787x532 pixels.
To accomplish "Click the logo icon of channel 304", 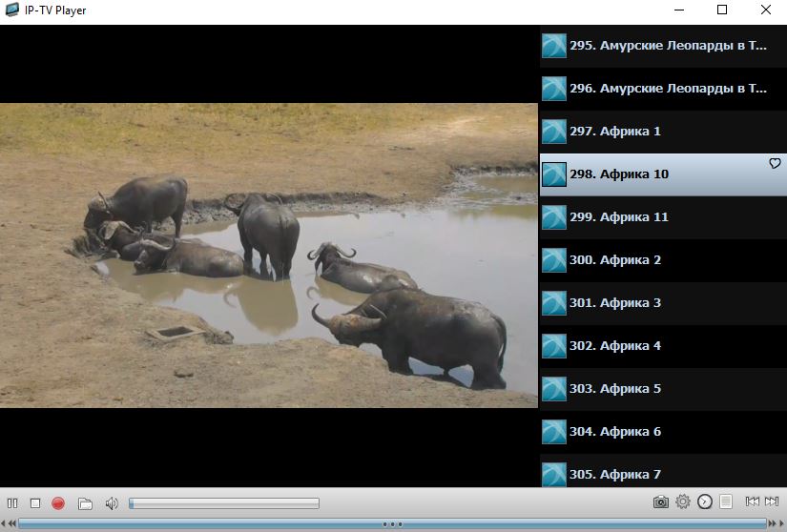I will point(554,432).
